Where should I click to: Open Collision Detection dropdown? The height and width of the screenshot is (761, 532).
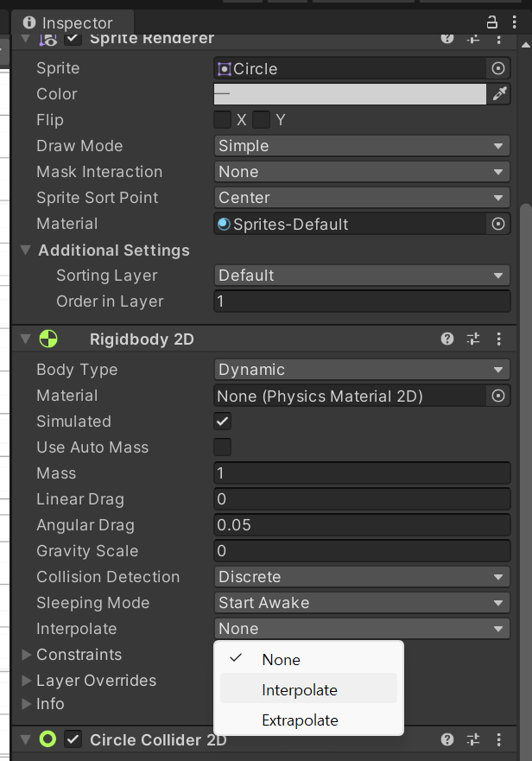pos(362,576)
